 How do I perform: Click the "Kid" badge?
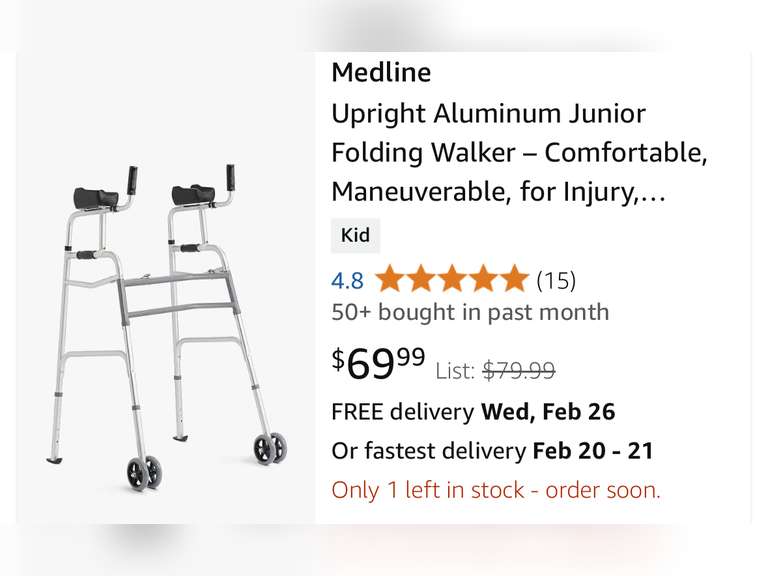(355, 236)
